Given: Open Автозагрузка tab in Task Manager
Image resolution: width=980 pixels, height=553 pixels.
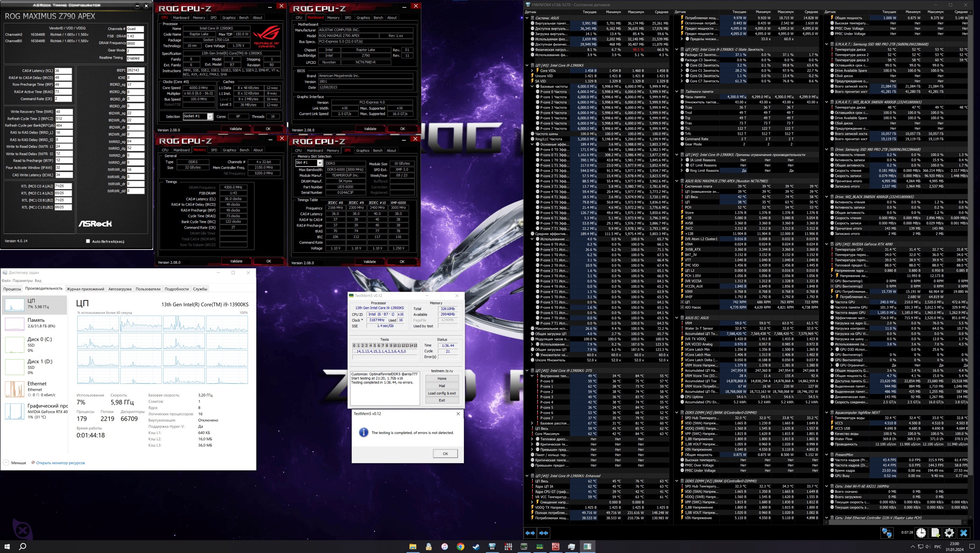Looking at the screenshot, I should click(120, 289).
